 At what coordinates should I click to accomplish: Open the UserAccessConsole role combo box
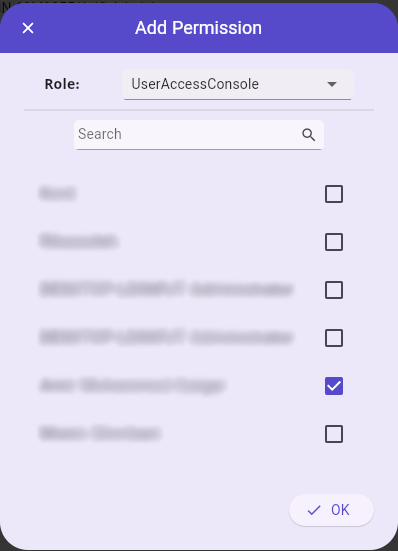point(237,84)
